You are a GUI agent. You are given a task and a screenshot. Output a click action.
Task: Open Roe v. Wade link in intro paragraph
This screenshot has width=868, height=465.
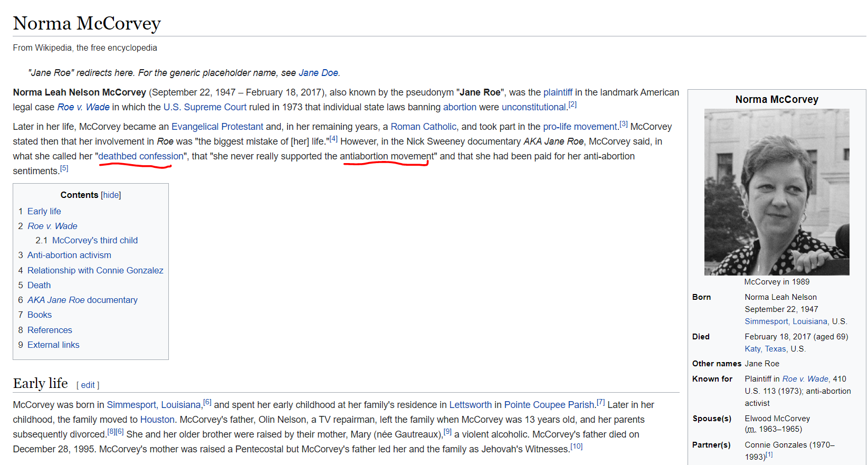pos(83,107)
